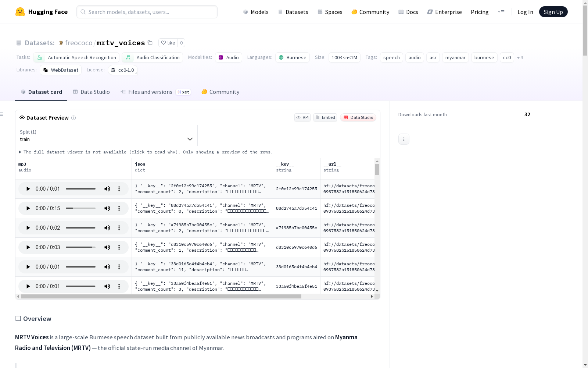
Task: Switch to the Dataset card tab
Action: click(41, 92)
